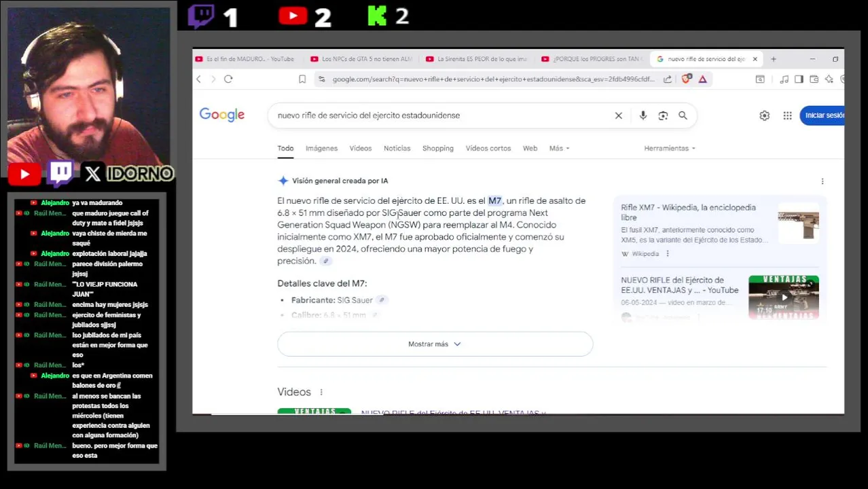Screen dimensions: 868x489
Task: Switch to 'Los NPCs de GTA 5' tab
Action: pos(362,59)
